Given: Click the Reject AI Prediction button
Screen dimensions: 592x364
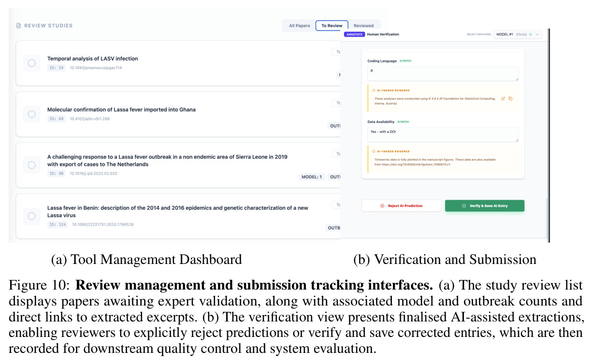Looking at the screenshot, I should 401,205.
